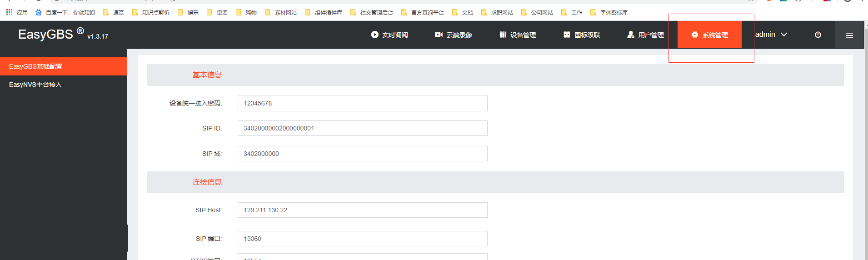
Task: Click the SIP Host input field
Action: click(x=362, y=210)
